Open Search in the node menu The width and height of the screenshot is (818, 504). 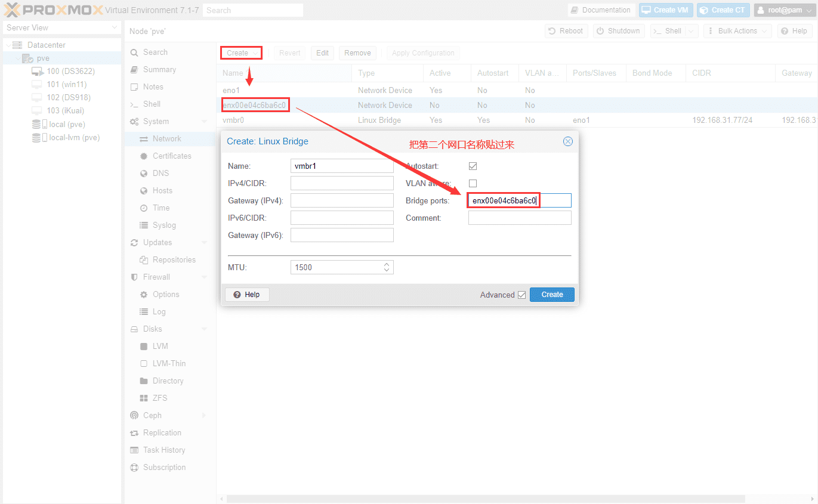155,52
